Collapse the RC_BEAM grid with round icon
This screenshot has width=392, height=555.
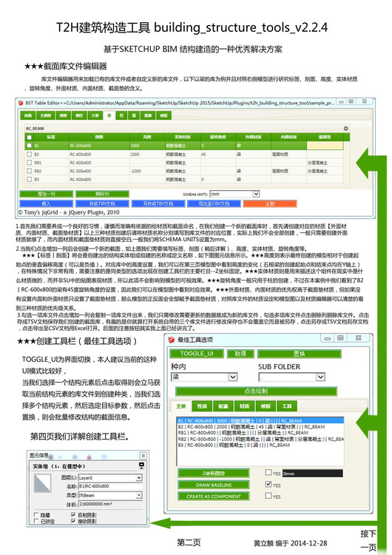(345, 129)
